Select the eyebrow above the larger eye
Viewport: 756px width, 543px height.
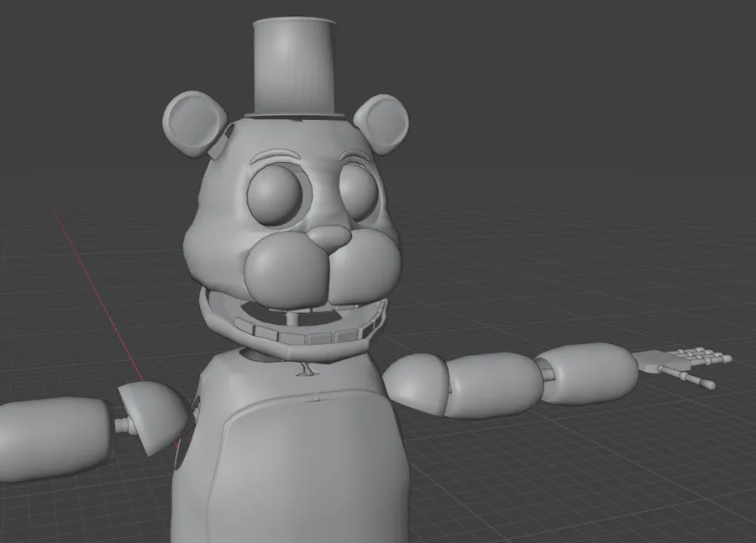(x=276, y=155)
